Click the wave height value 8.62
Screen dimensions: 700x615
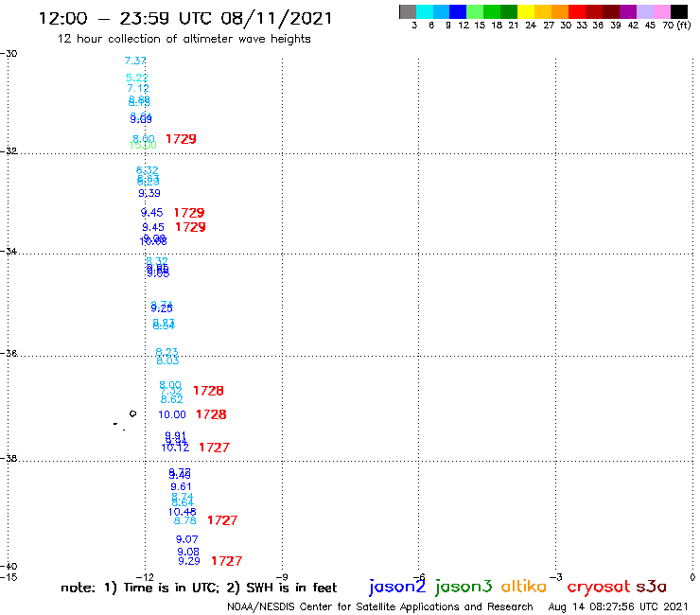(172, 399)
